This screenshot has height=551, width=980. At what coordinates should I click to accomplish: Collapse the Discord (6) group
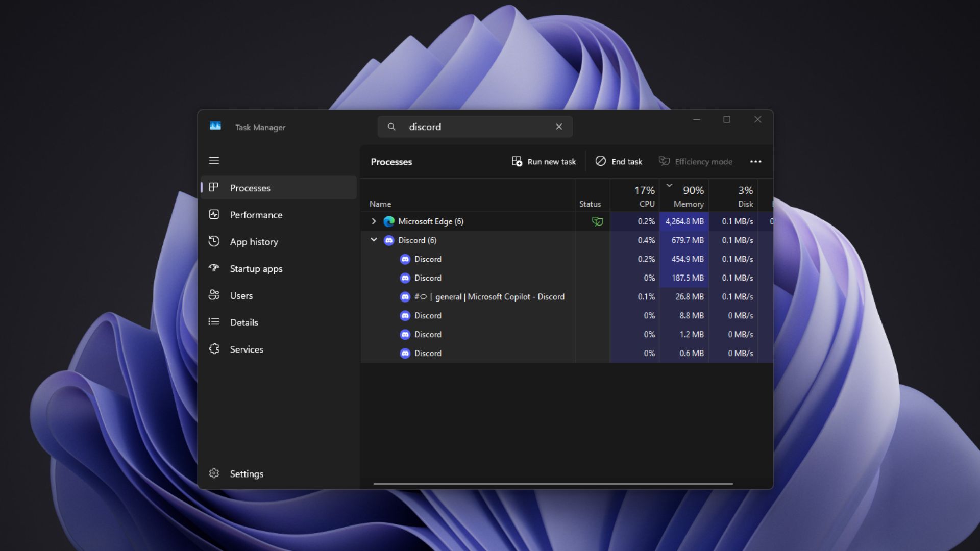374,240
